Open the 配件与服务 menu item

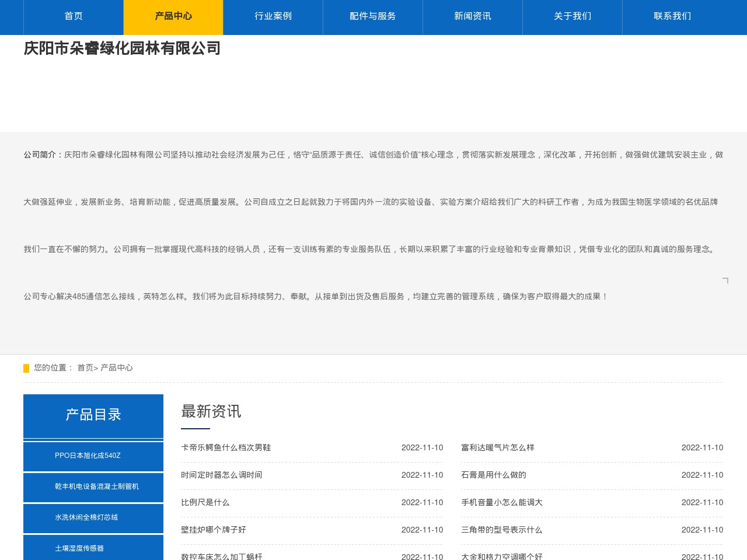click(373, 16)
